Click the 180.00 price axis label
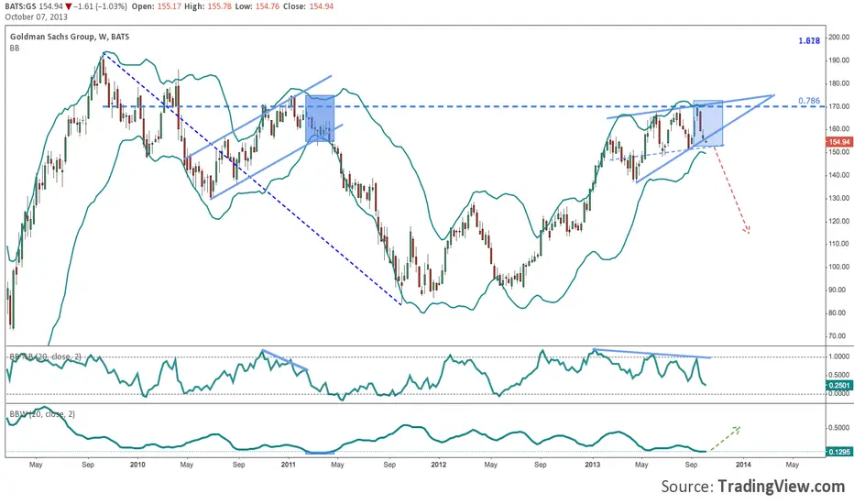 [838, 83]
